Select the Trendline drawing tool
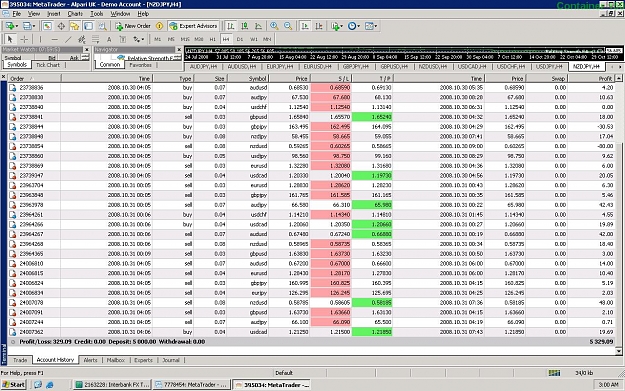The height and width of the screenshot is (391, 625). (68, 39)
